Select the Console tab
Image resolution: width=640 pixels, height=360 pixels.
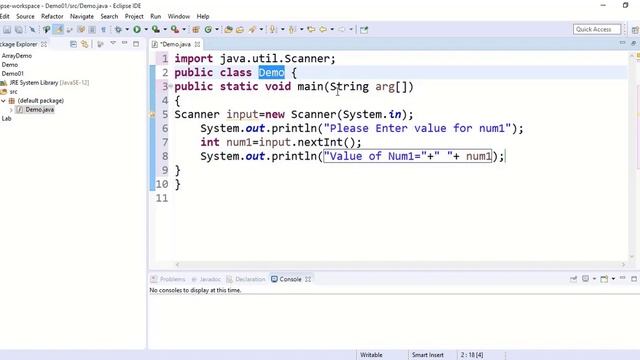tap(290, 279)
